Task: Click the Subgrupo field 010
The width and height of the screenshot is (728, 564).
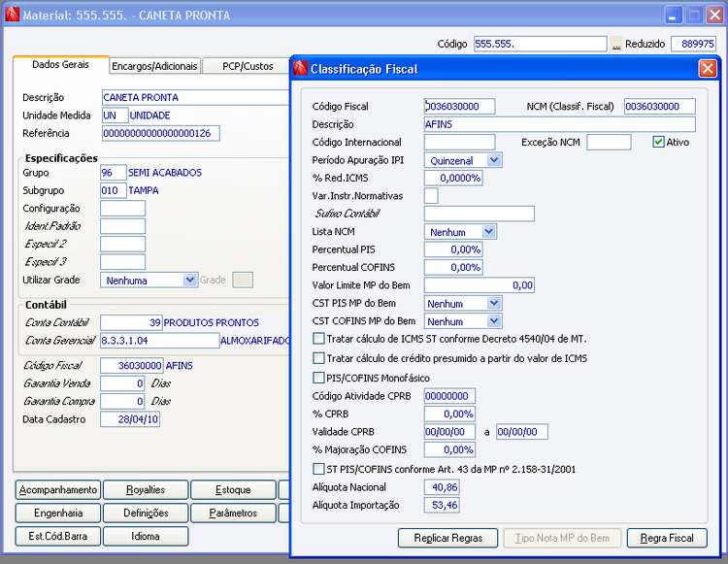Action: [x=113, y=190]
